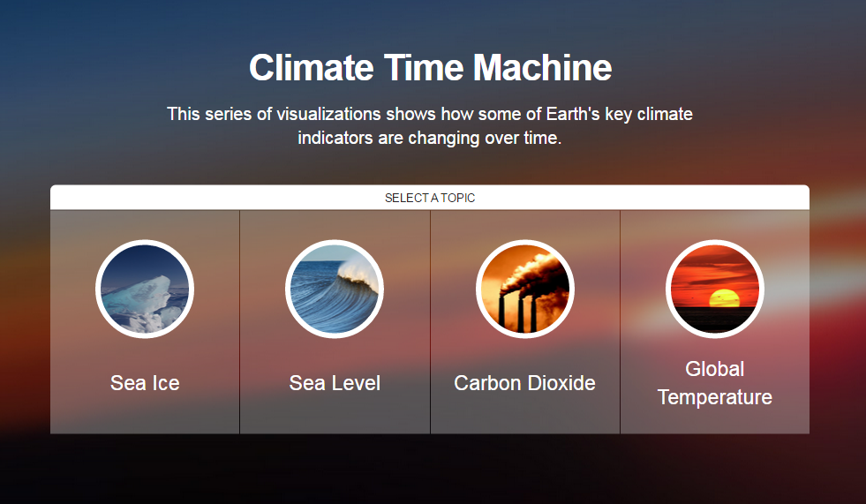
Task: Click the Climate Time Machine title
Action: [x=430, y=68]
